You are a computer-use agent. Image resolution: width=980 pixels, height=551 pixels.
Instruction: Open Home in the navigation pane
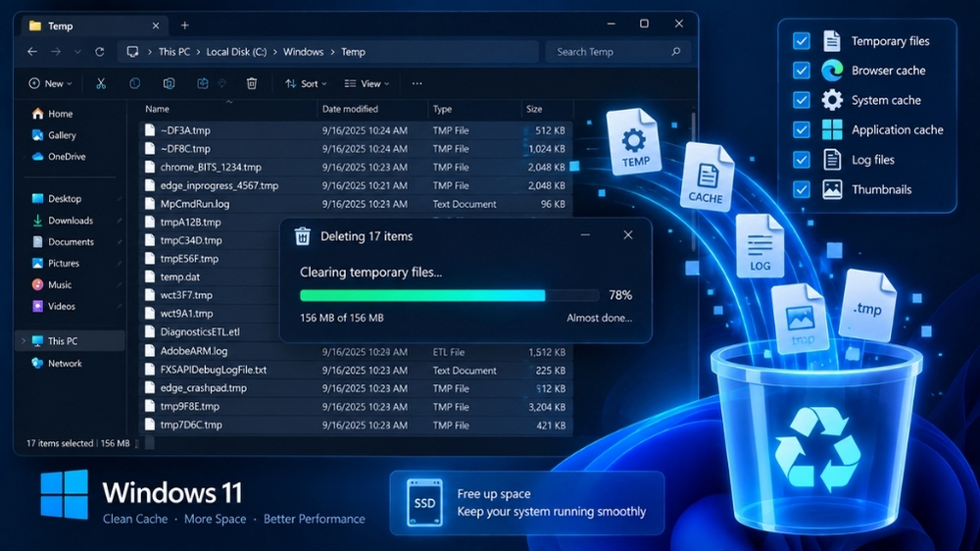(53, 114)
